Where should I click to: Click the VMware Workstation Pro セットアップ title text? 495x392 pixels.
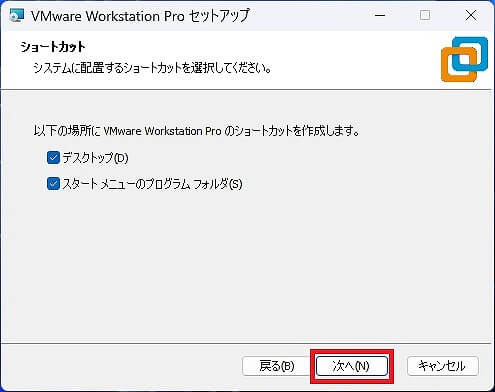(x=140, y=16)
